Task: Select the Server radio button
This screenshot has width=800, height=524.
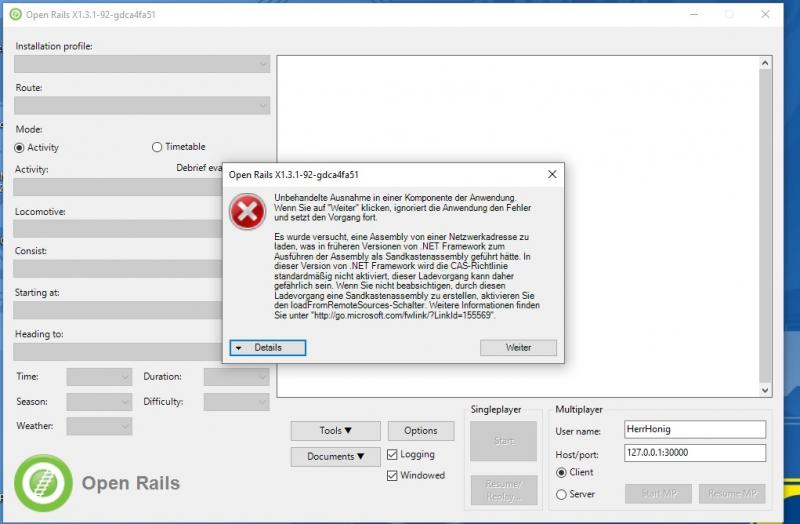Action: [x=561, y=494]
